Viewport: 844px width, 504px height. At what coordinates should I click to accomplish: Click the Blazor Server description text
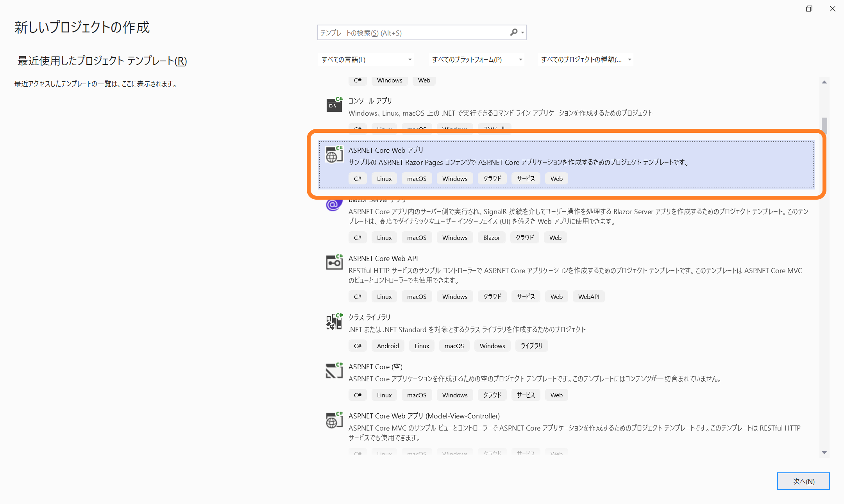(579, 216)
